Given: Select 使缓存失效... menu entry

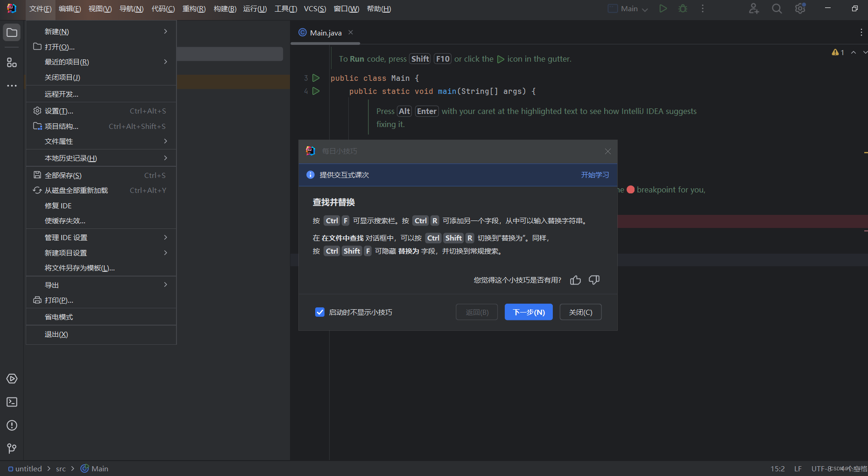Looking at the screenshot, I should 101,220.
